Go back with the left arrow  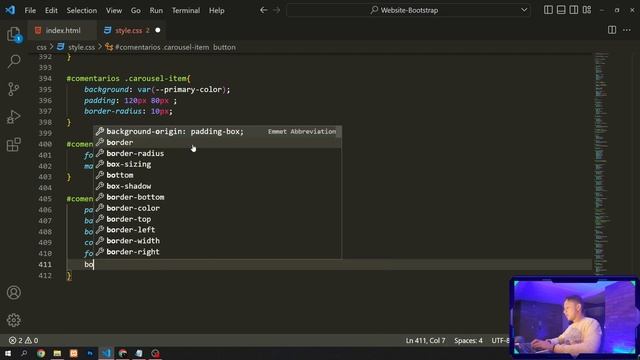tap(264, 10)
